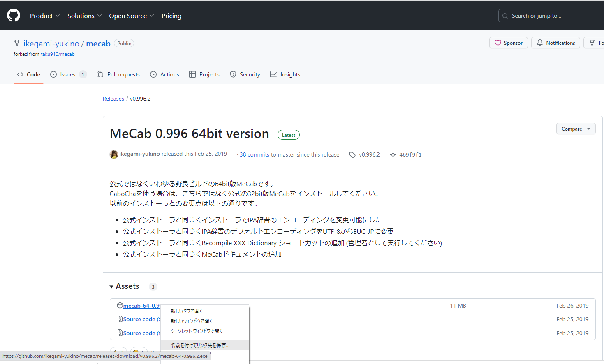Image resolution: width=604 pixels, height=364 pixels.
Task: Go back to Releases breadcrumb
Action: [113, 99]
